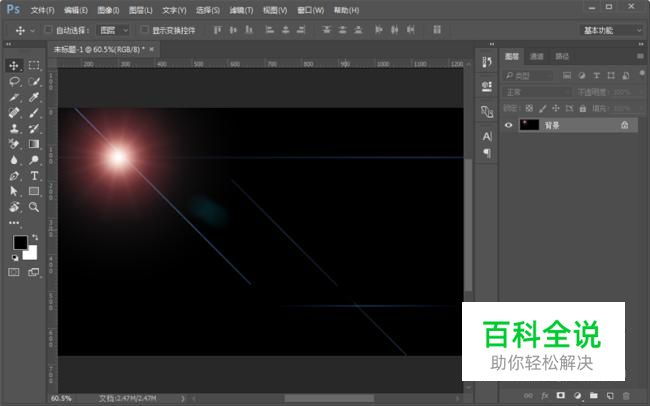Select the Spot Healing Brush tool
The height and width of the screenshot is (406, 650).
(x=14, y=113)
